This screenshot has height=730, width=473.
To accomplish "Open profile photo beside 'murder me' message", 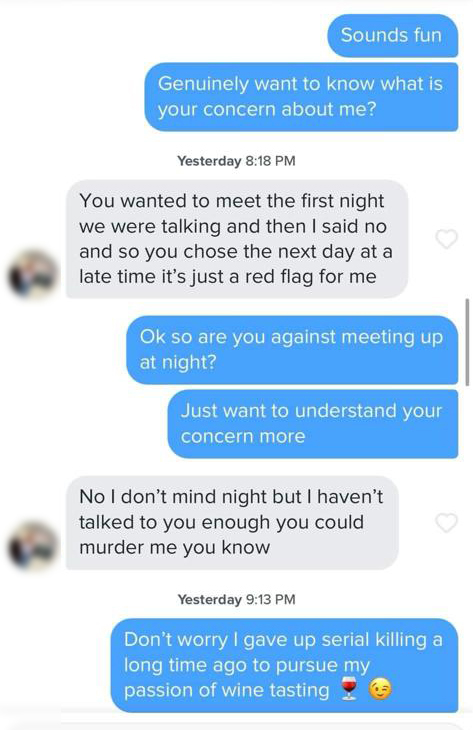I will pos(33,546).
